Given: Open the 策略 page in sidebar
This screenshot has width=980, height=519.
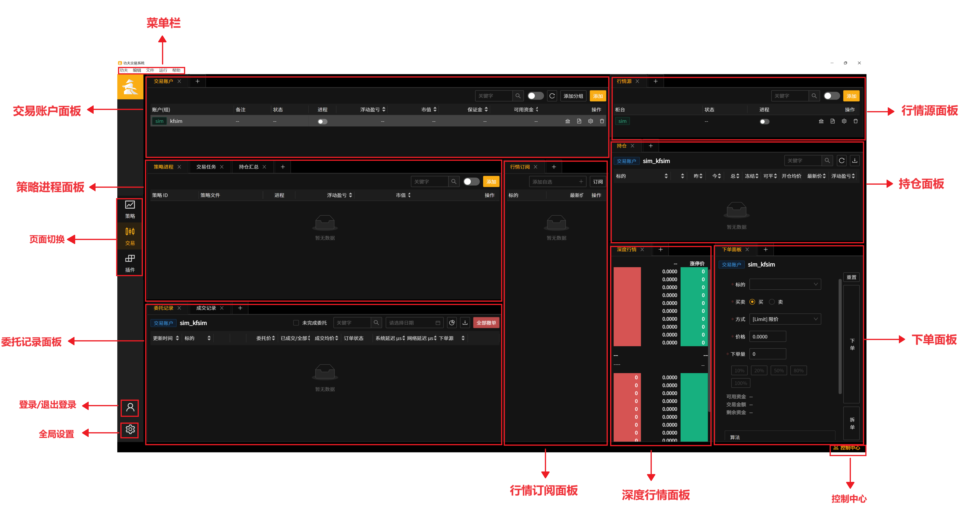Looking at the screenshot, I should (130, 210).
